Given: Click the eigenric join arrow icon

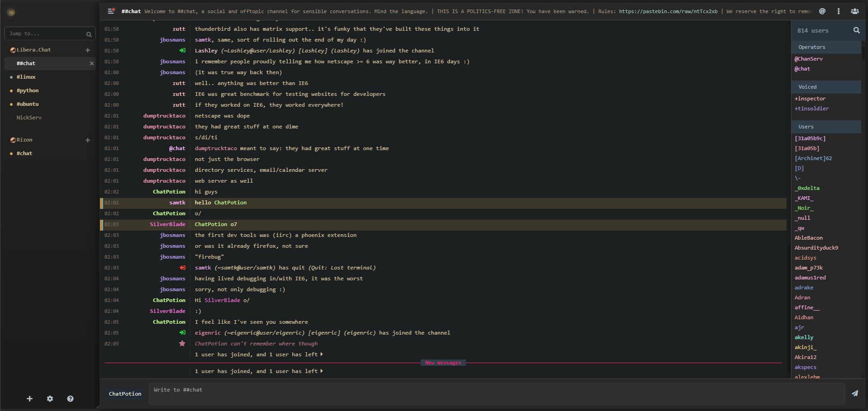Looking at the screenshot, I should (x=182, y=333).
